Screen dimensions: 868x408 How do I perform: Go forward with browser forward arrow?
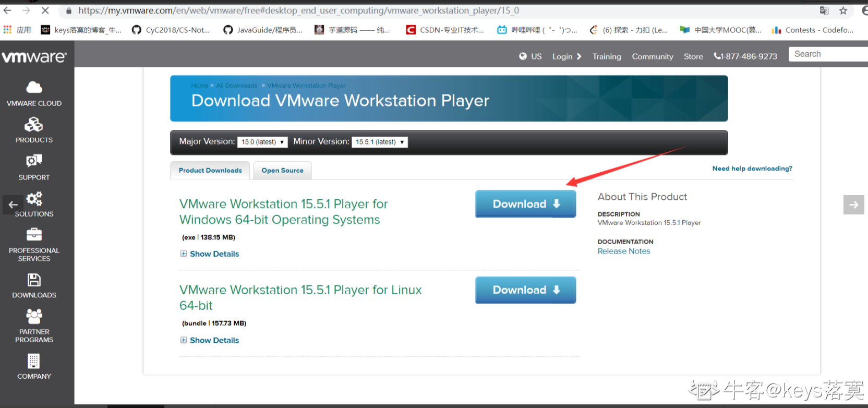tap(26, 10)
